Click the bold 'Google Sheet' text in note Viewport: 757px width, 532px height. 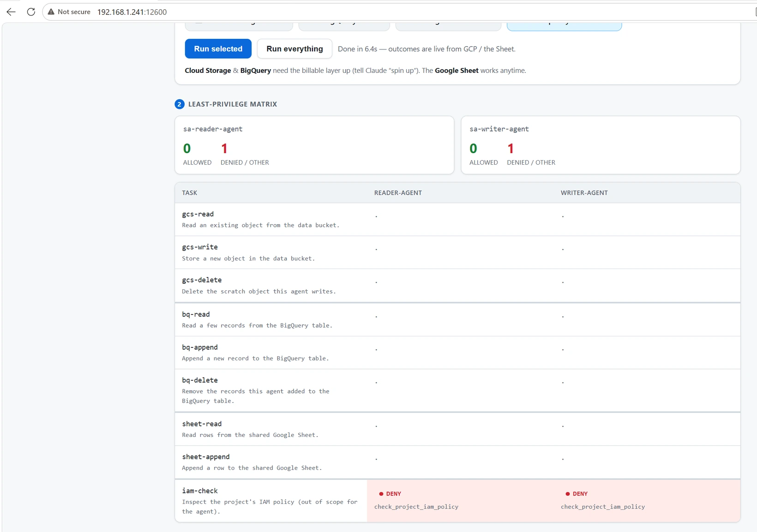tap(457, 71)
